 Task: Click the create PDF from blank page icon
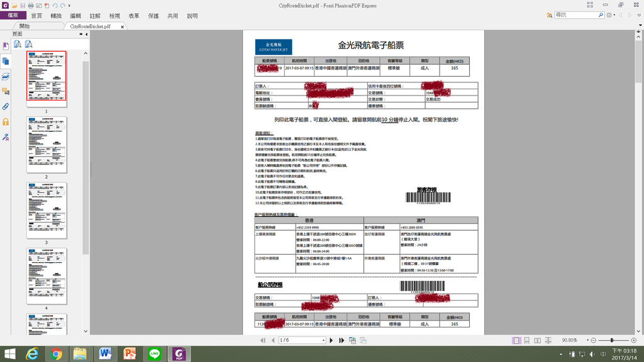pyautogui.click(x=47, y=6)
